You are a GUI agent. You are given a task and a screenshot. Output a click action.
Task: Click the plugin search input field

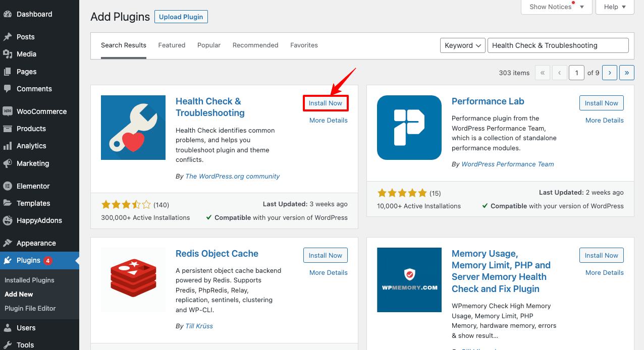click(558, 45)
